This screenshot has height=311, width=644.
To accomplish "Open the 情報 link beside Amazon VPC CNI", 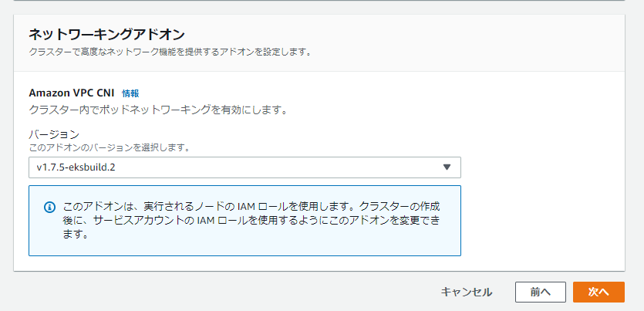I will click(x=130, y=93).
